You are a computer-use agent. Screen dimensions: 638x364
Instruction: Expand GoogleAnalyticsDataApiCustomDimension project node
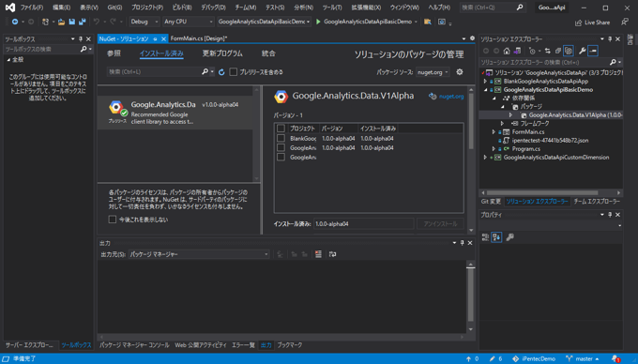485,158
